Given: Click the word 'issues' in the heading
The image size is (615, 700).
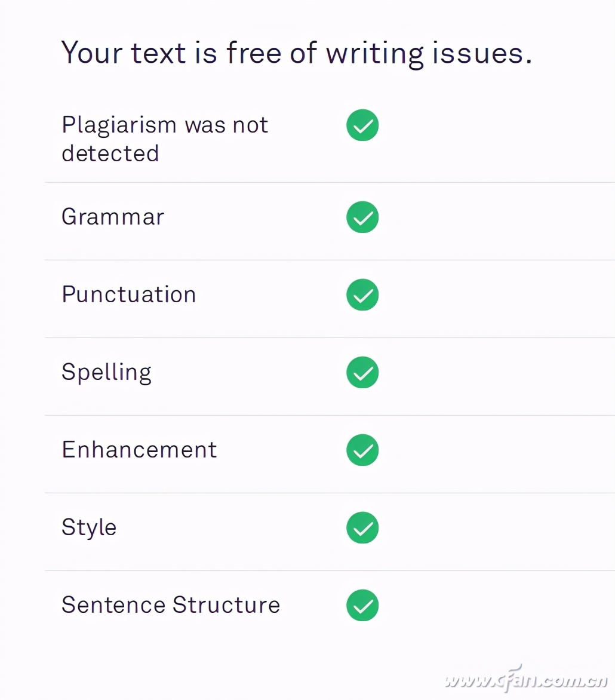Looking at the screenshot, I should [x=478, y=53].
